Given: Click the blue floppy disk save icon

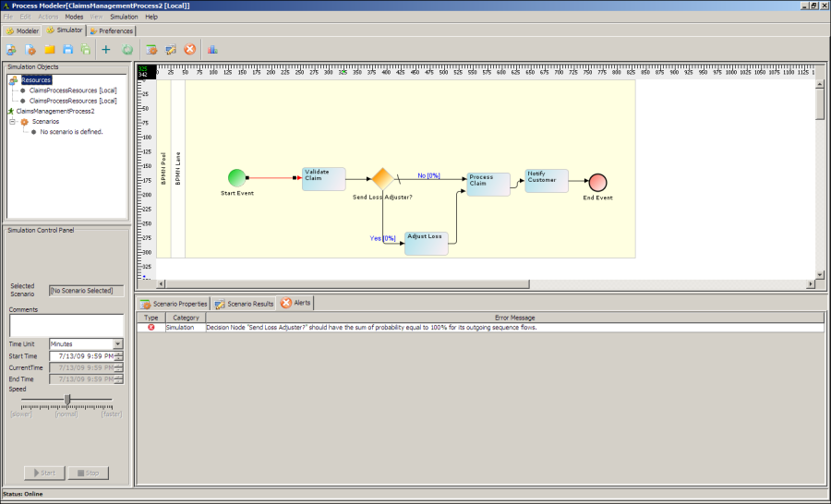Looking at the screenshot, I should pyautogui.click(x=67, y=49).
